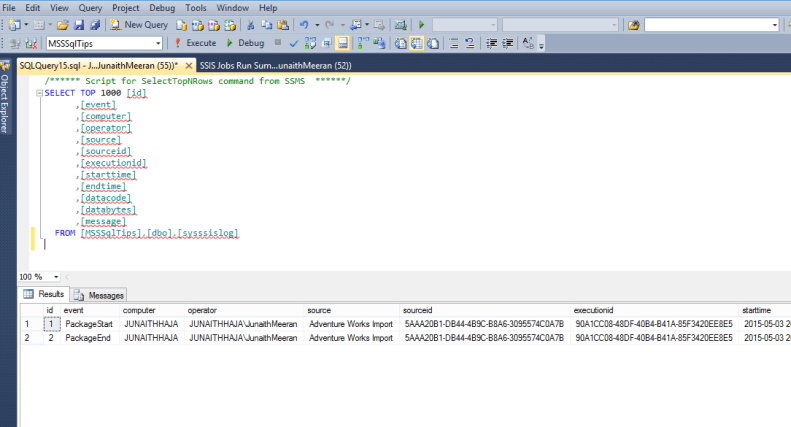Image resolution: width=791 pixels, height=427 pixels.
Task: Open the Object Explorer side panel
Action: point(5,98)
